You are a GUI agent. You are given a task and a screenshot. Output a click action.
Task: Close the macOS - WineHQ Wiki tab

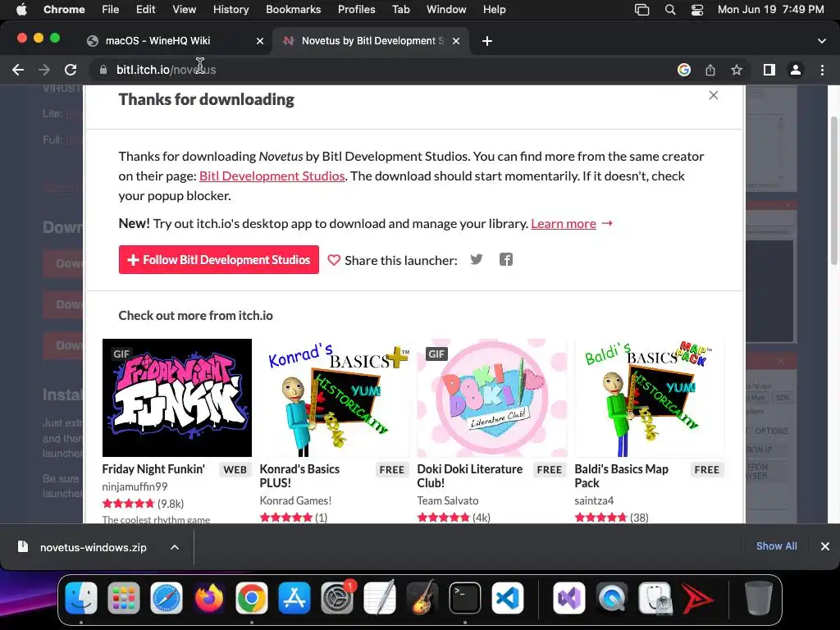click(x=260, y=41)
